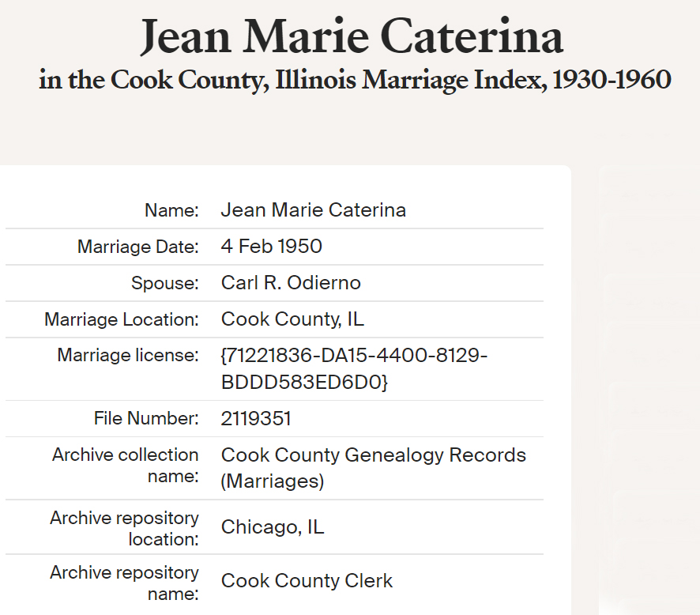Select the Cook County, IL location value
The width and height of the screenshot is (700, 615).
point(292,319)
